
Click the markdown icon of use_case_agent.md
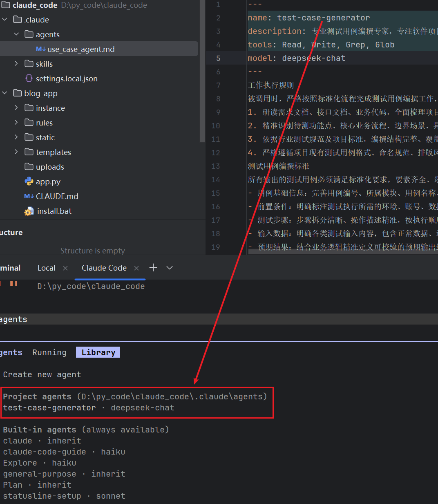coord(40,49)
